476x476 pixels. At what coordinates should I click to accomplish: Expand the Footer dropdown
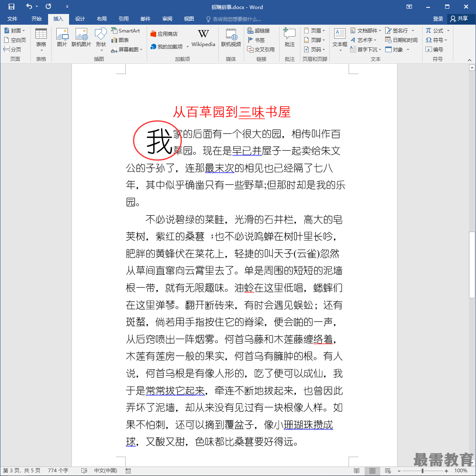pyautogui.click(x=323, y=40)
